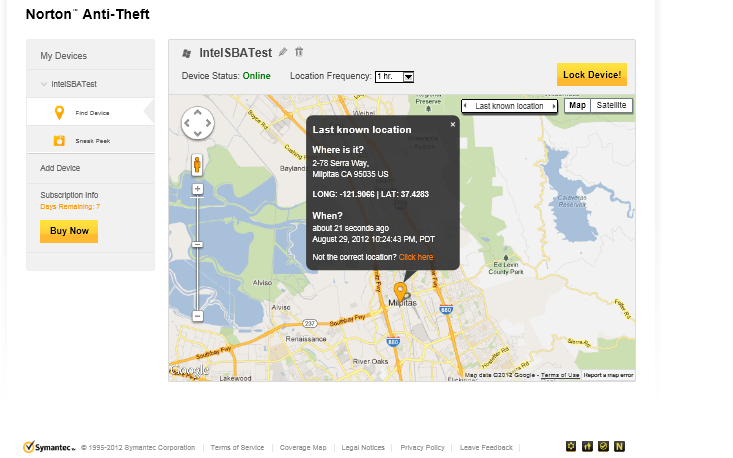The width and height of the screenshot is (733, 458).
Task: Click the Norton Anti-Theft page title
Action: (x=87, y=14)
